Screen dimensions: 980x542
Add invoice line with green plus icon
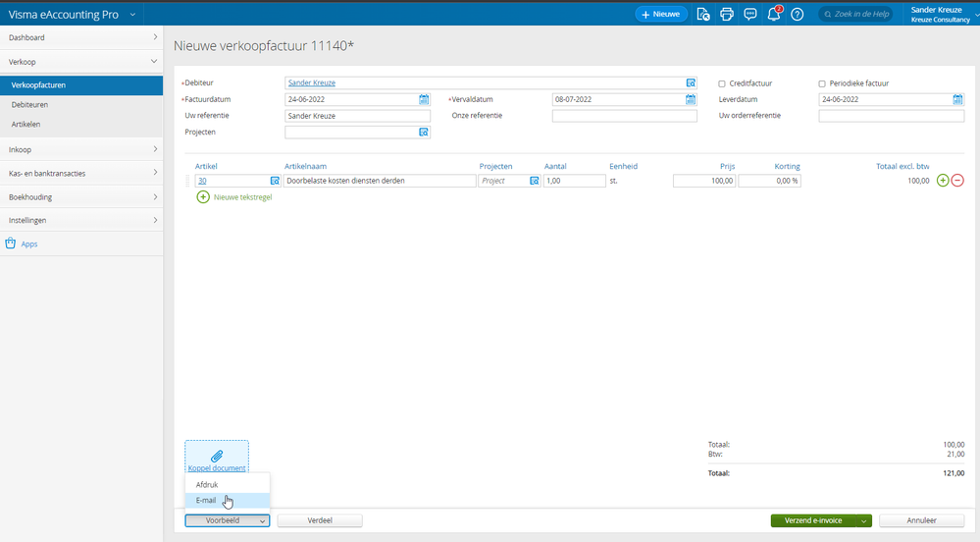943,181
